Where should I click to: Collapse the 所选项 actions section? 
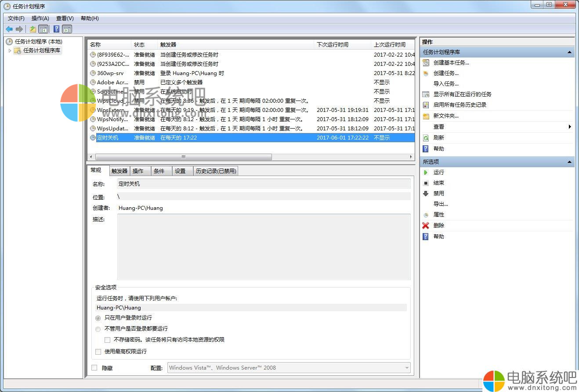point(569,162)
